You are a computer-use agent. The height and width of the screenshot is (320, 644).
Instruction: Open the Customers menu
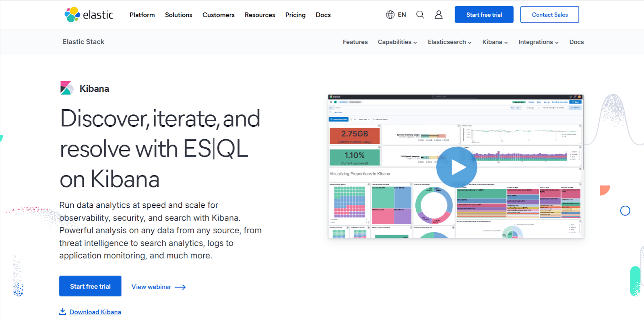pyautogui.click(x=219, y=15)
